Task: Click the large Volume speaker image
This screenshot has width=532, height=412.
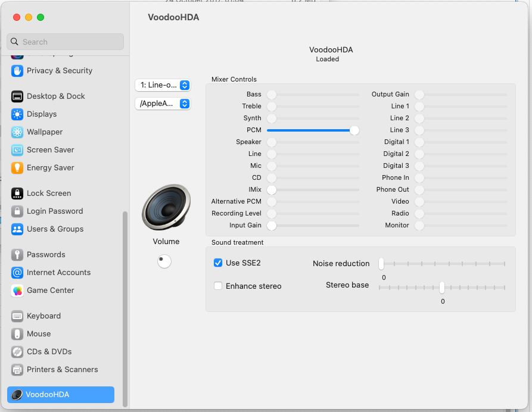Action: tap(166, 207)
